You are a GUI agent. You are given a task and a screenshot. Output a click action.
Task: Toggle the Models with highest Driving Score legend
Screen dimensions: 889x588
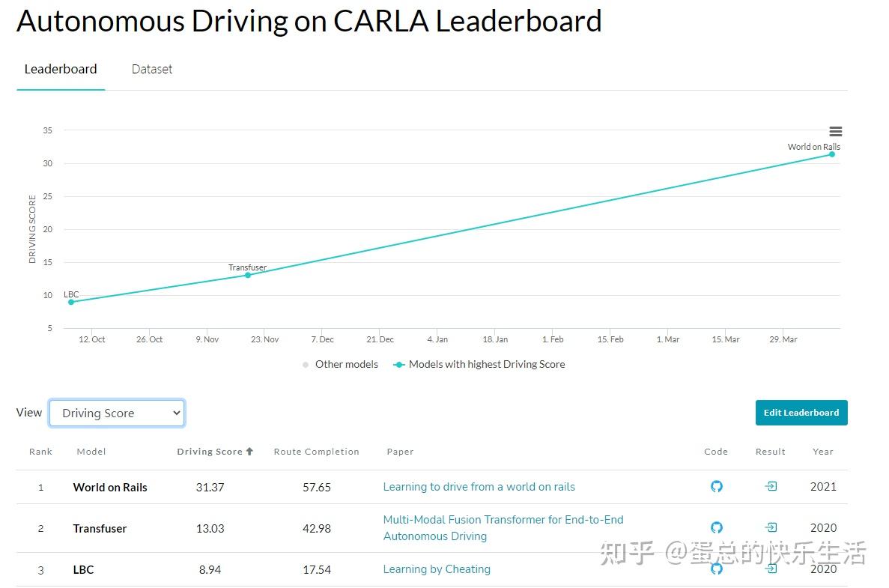tap(478, 364)
